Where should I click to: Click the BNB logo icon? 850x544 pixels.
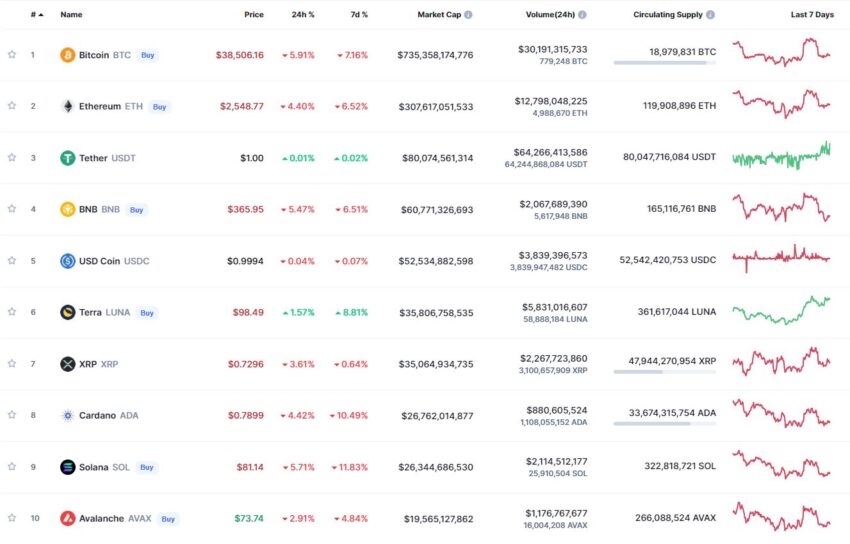(x=68, y=209)
